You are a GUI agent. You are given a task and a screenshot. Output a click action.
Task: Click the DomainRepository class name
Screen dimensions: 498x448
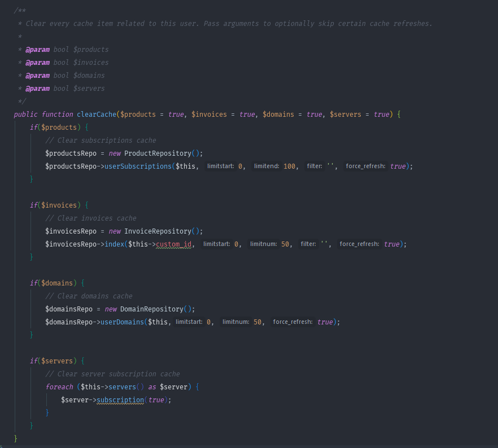(x=154, y=309)
